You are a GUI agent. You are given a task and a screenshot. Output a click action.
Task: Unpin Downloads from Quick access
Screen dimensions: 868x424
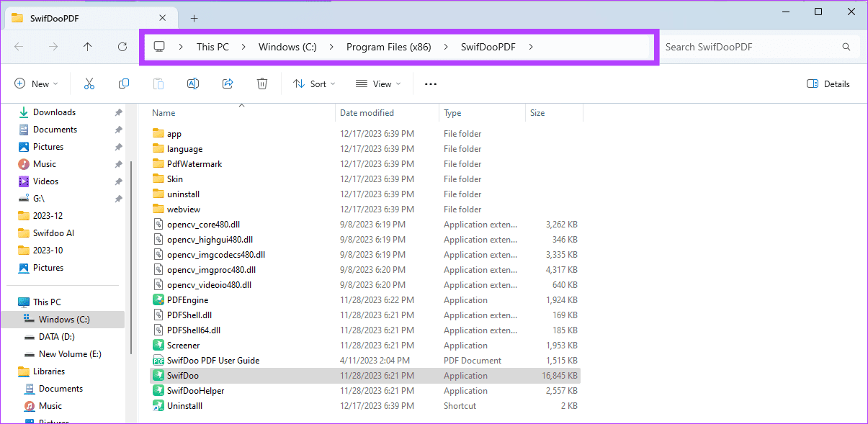coord(117,112)
